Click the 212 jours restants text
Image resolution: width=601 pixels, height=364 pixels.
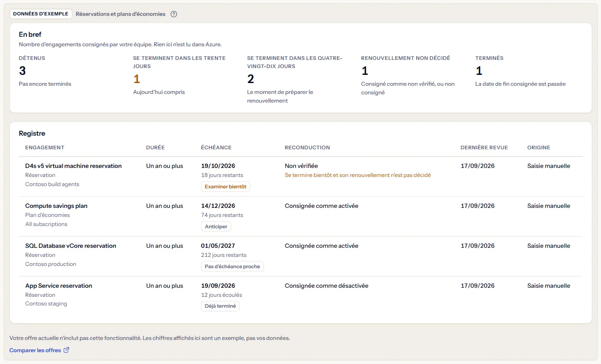click(224, 255)
